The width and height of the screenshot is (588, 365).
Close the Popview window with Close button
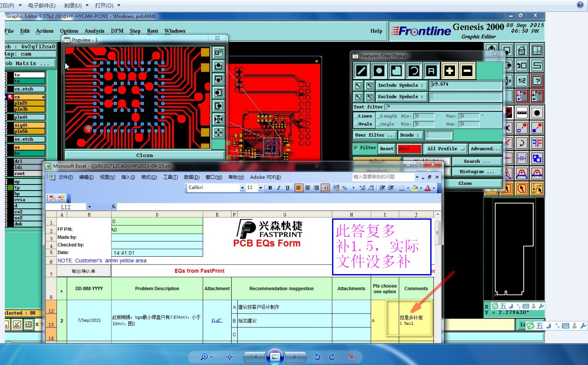click(x=145, y=155)
